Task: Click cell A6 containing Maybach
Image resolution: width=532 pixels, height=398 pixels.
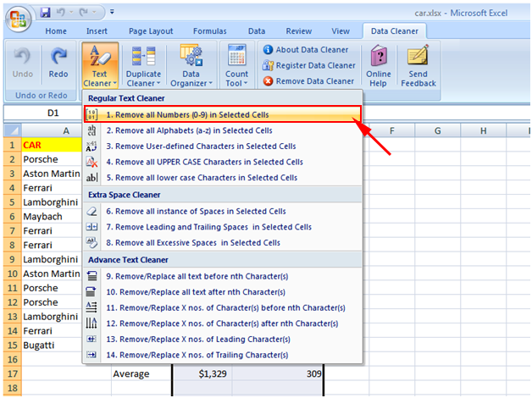Action: (52, 216)
